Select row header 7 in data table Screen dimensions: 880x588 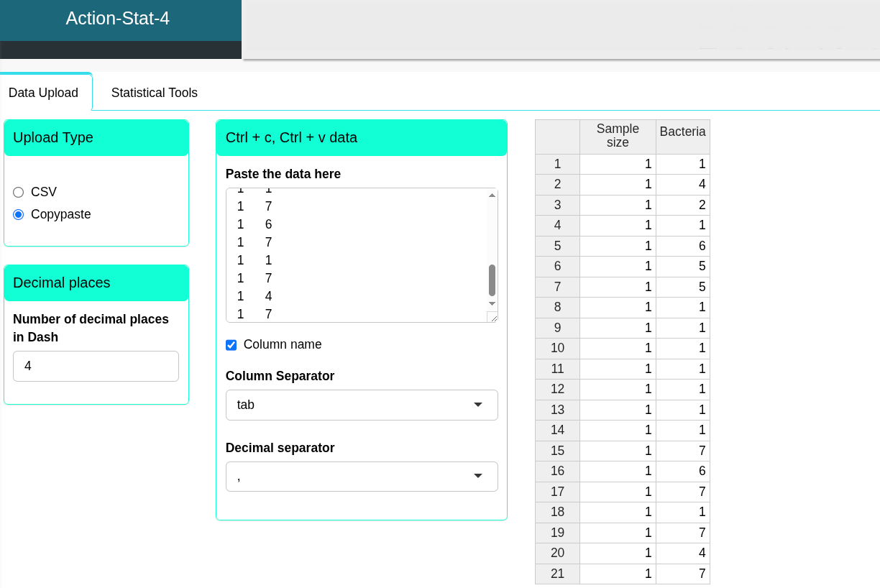(x=557, y=287)
